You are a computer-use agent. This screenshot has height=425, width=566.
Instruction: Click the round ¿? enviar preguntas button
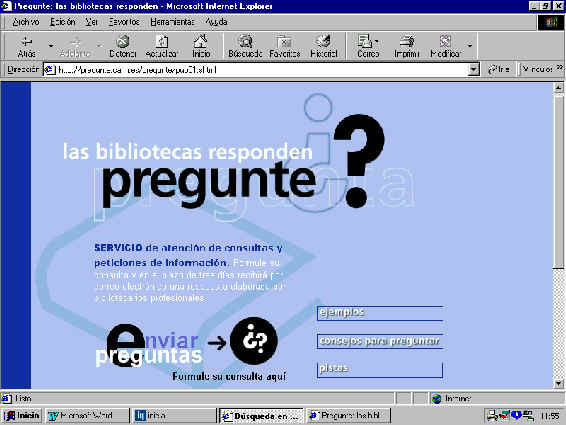254,341
